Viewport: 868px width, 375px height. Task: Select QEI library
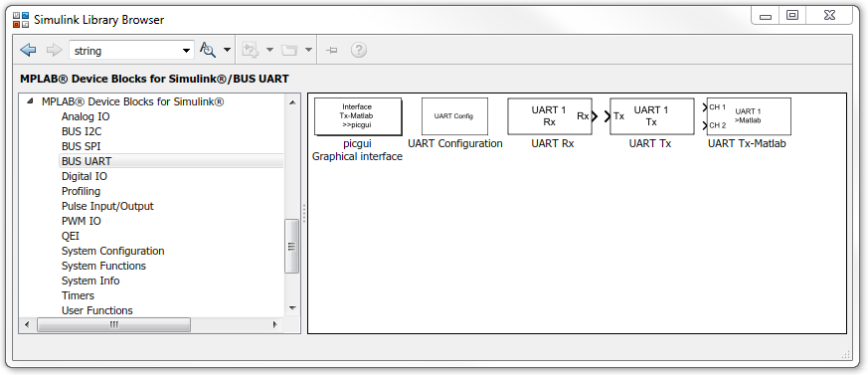pos(71,236)
